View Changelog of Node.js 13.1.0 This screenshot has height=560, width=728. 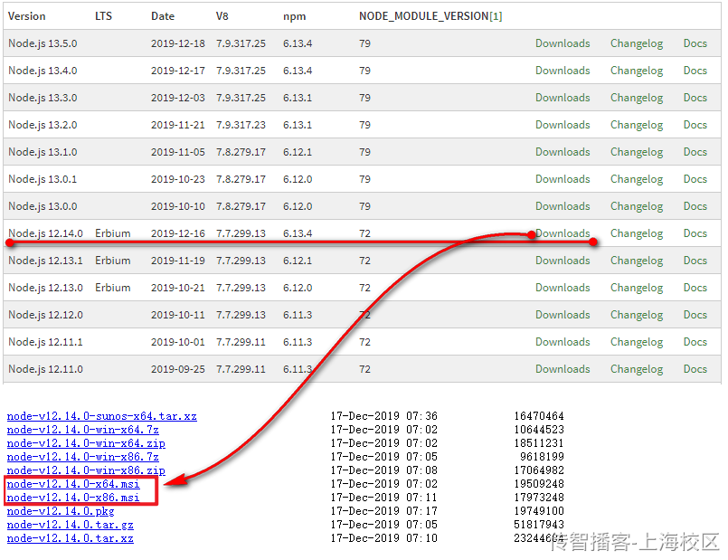[x=637, y=152]
